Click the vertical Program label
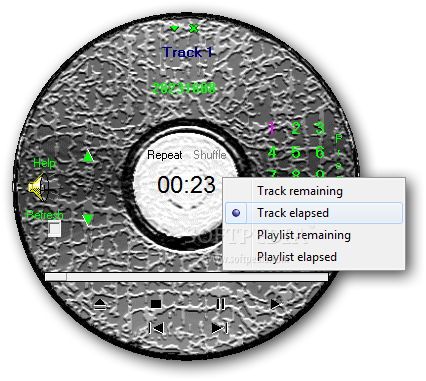 (x=339, y=155)
